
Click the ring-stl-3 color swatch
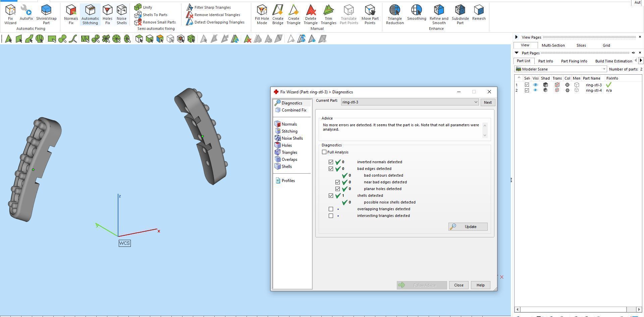[x=567, y=85]
